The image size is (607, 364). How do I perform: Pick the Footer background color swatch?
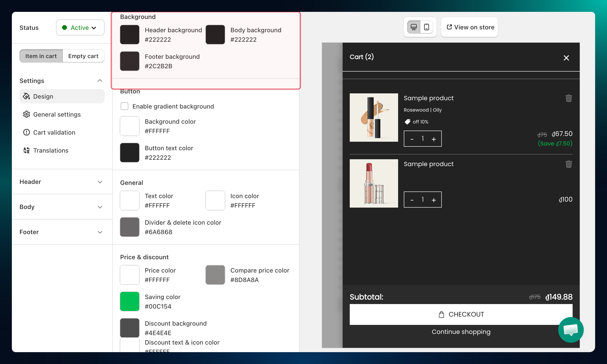coord(129,61)
